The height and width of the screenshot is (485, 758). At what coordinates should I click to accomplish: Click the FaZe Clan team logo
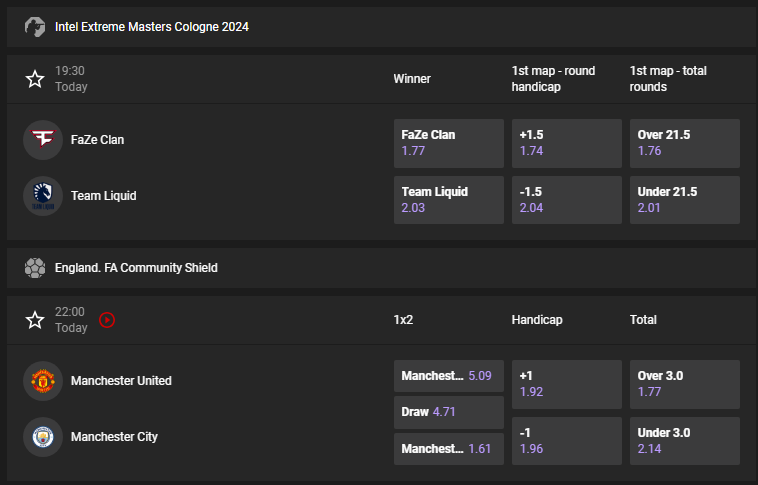point(43,140)
